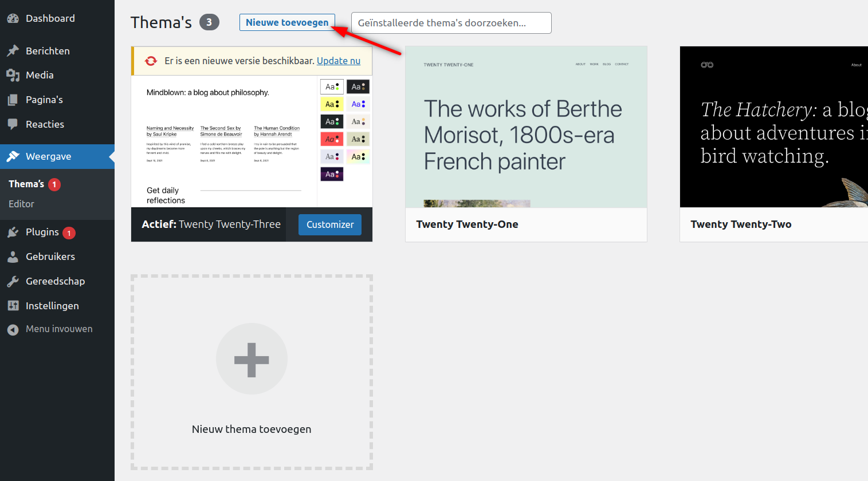Click the red badge next to Plugins
The width and height of the screenshot is (868, 481).
(69, 233)
